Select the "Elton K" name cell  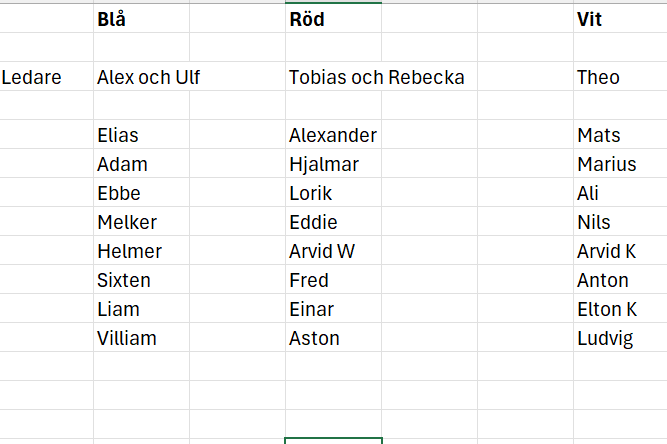607,309
